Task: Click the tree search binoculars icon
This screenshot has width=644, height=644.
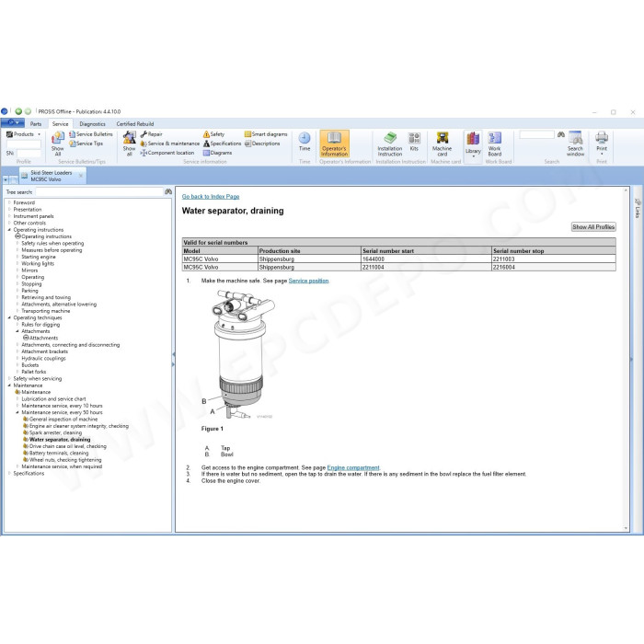Action: point(168,191)
